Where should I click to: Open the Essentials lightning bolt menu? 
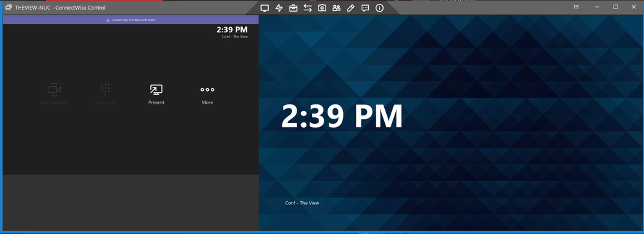(x=279, y=8)
